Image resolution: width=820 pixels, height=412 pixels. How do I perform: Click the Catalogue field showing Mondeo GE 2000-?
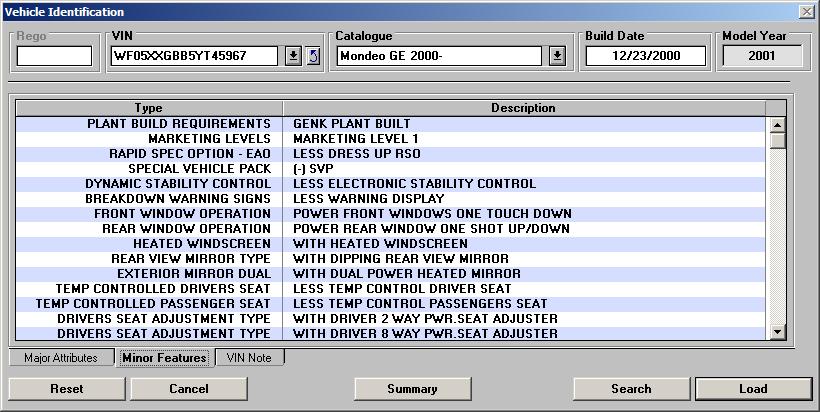pyautogui.click(x=439, y=56)
